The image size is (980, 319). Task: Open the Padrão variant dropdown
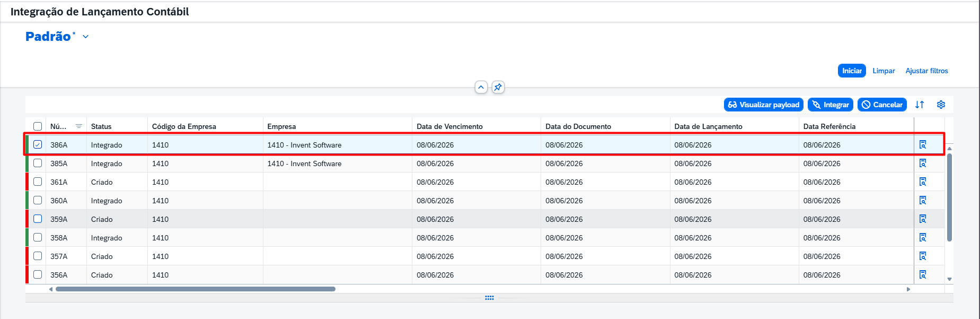85,37
